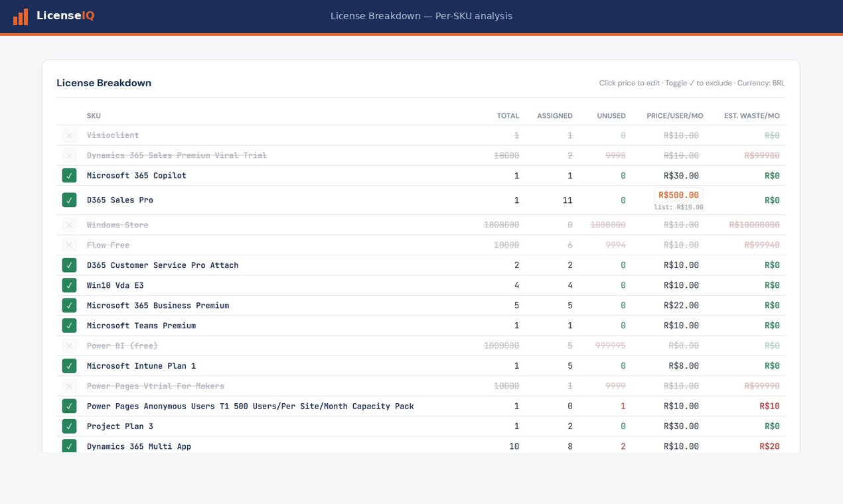The width and height of the screenshot is (843, 504).
Task: Toggle the Microsoft Teams Premium checkbox
Action: click(69, 326)
